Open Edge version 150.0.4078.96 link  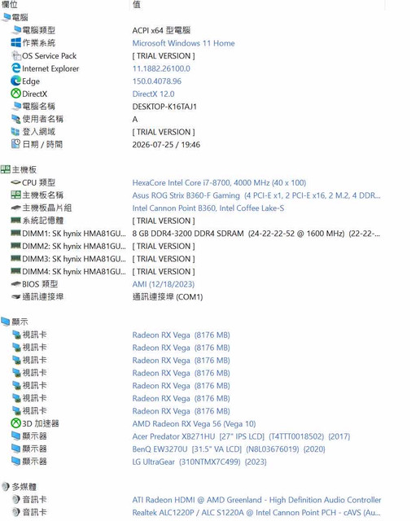157,81
